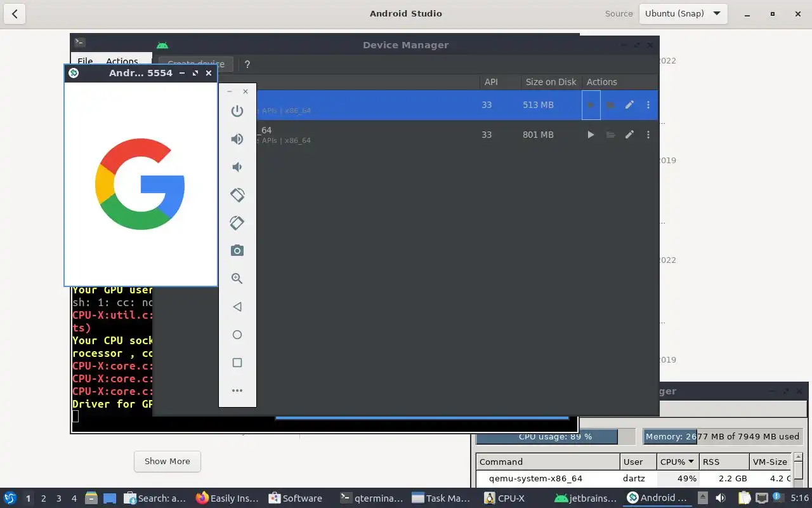
Task: Click the run button of 513 MB device
Action: [x=591, y=105]
